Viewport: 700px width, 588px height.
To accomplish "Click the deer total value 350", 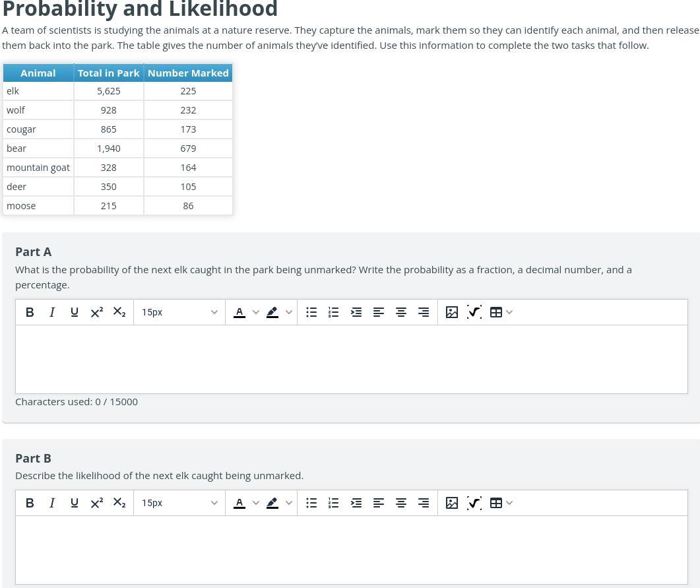I will click(x=108, y=187).
